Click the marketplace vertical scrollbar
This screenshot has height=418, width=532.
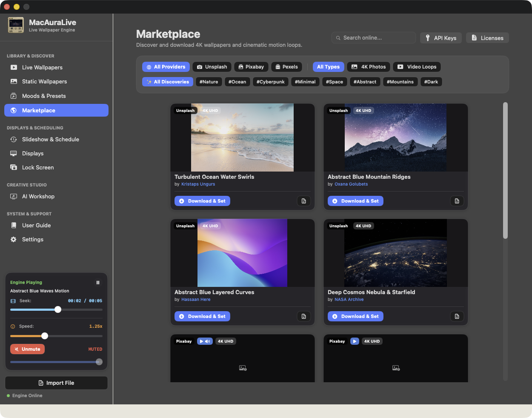coord(505,170)
